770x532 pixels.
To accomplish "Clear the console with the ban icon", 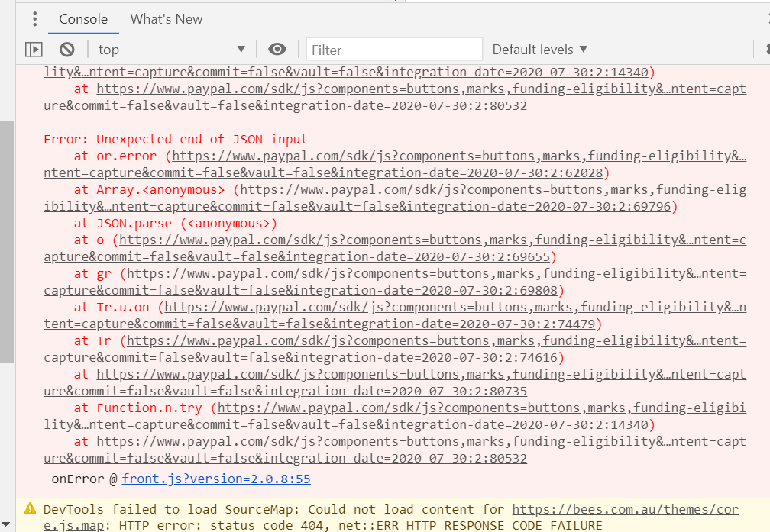I will 66,50.
